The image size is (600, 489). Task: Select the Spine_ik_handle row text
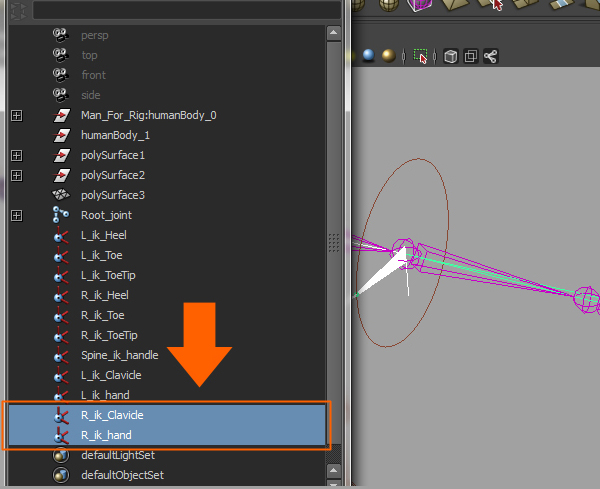point(120,355)
